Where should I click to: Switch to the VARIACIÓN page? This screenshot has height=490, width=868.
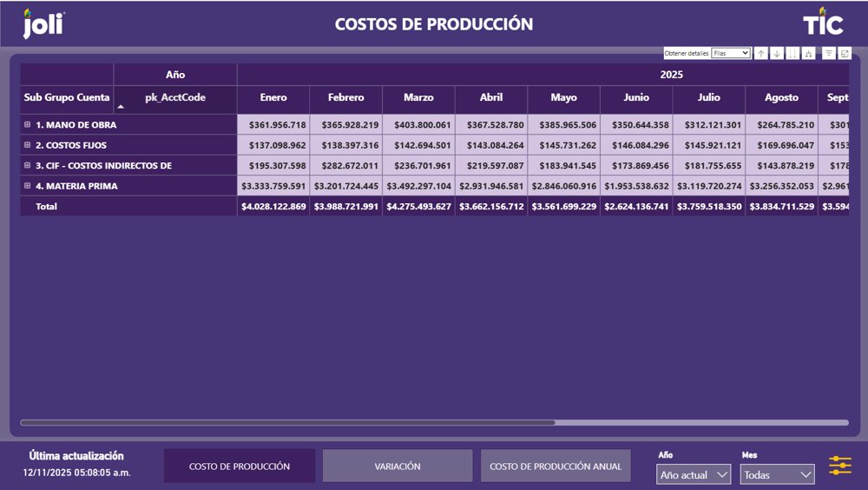coord(398,467)
